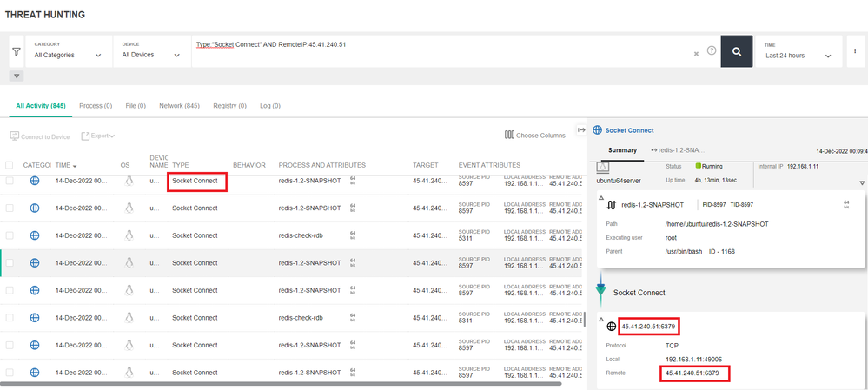The height and width of the screenshot is (390, 868).
Task: Click into the threat hunting query field
Action: pos(434,54)
